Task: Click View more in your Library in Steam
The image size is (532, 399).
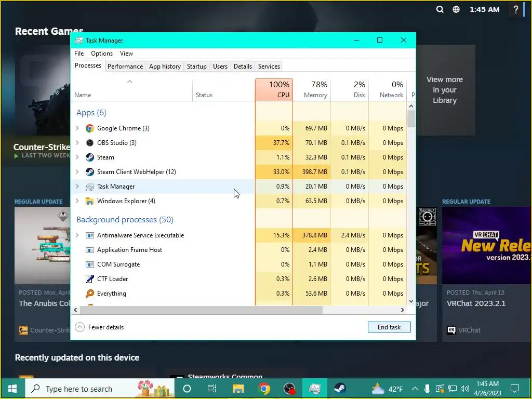Action: 445,90
